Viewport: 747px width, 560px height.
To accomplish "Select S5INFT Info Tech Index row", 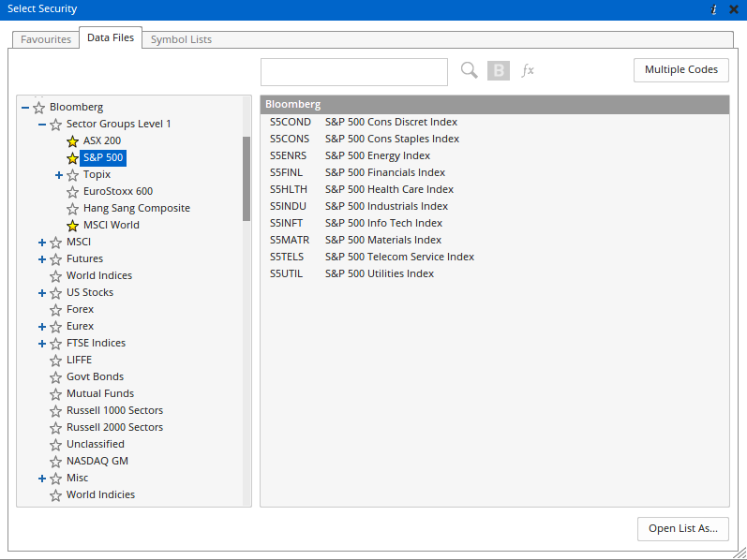I will 495,223.
